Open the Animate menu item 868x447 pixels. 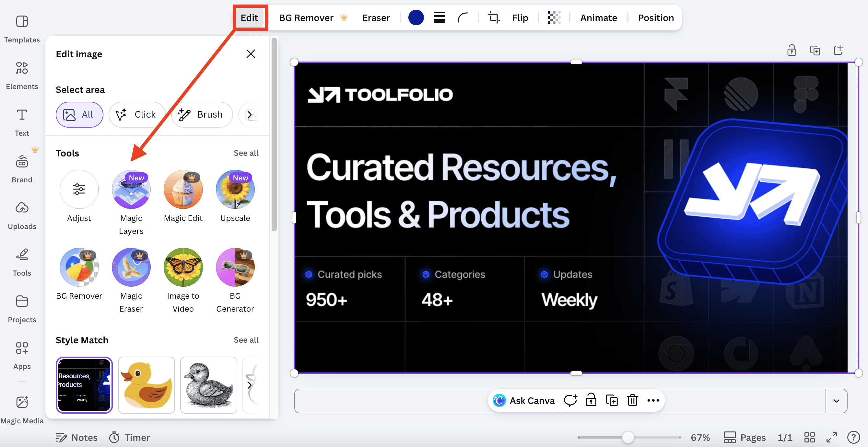pyautogui.click(x=598, y=17)
